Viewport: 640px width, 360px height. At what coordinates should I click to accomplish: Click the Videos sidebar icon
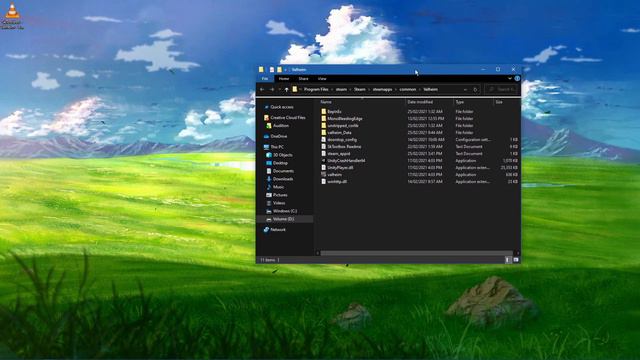tap(269, 203)
